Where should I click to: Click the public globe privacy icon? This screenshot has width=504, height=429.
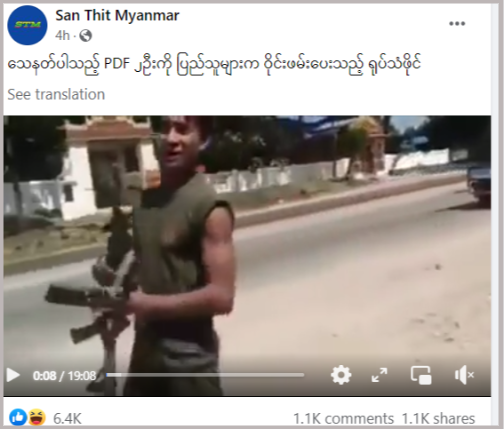pos(86,35)
